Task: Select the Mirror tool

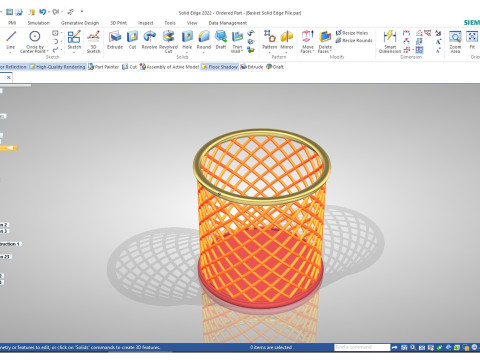Action: 287,39
